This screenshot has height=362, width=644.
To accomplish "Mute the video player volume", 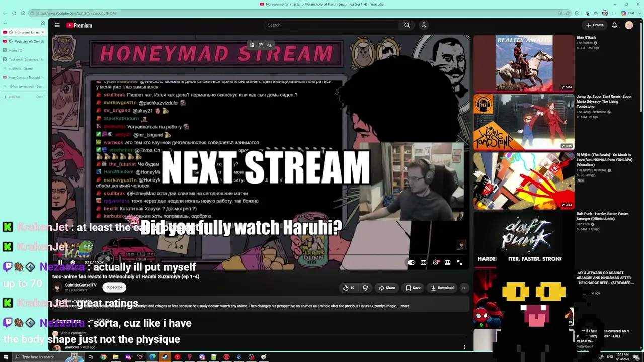I will [73, 262].
